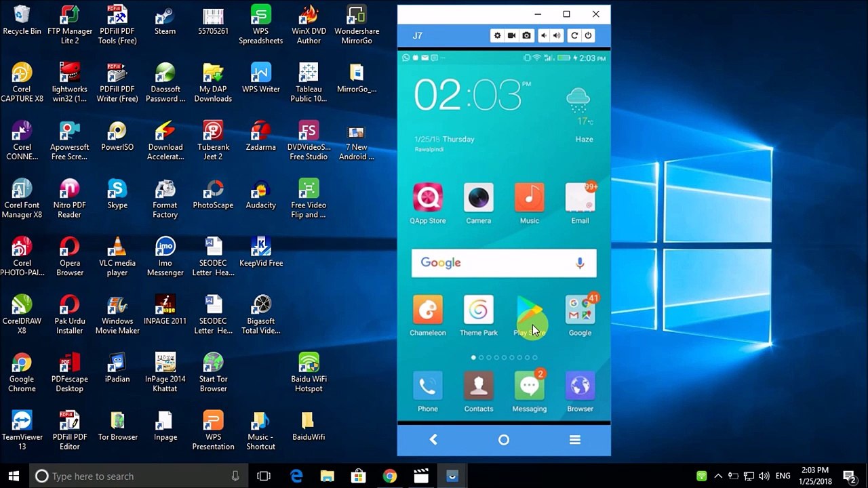Image resolution: width=868 pixels, height=488 pixels.
Task: Open the Messaging app with 2 notifications
Action: [530, 391]
